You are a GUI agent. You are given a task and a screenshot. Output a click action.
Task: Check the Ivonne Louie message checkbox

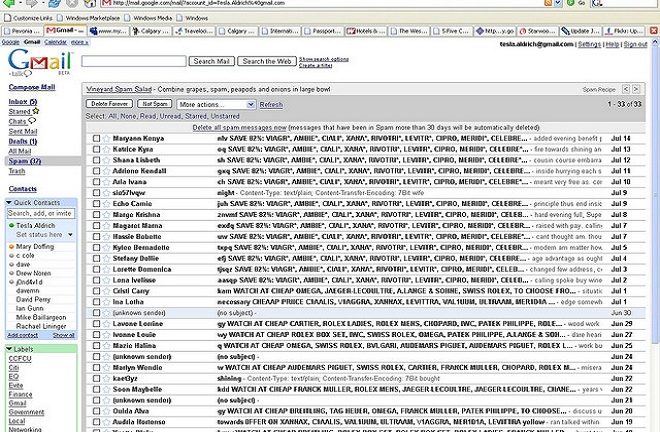pyautogui.click(x=96, y=335)
